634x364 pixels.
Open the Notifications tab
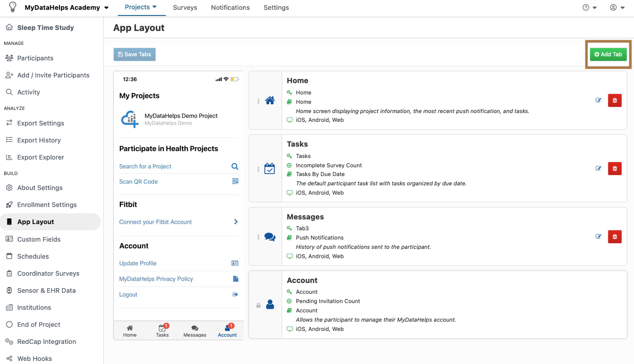(230, 8)
